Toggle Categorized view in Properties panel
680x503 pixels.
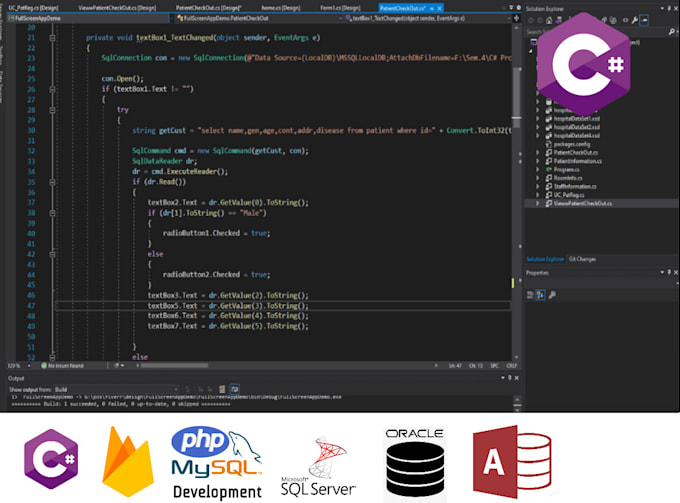coord(530,295)
